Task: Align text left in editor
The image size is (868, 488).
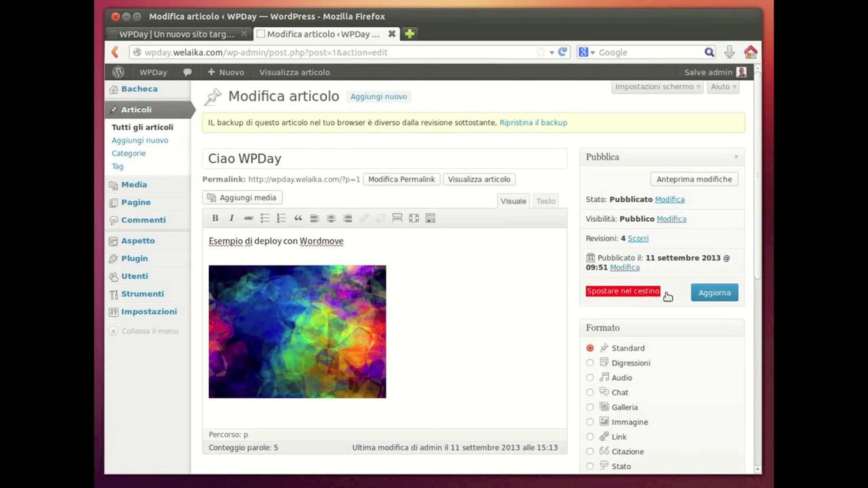Action: 314,218
